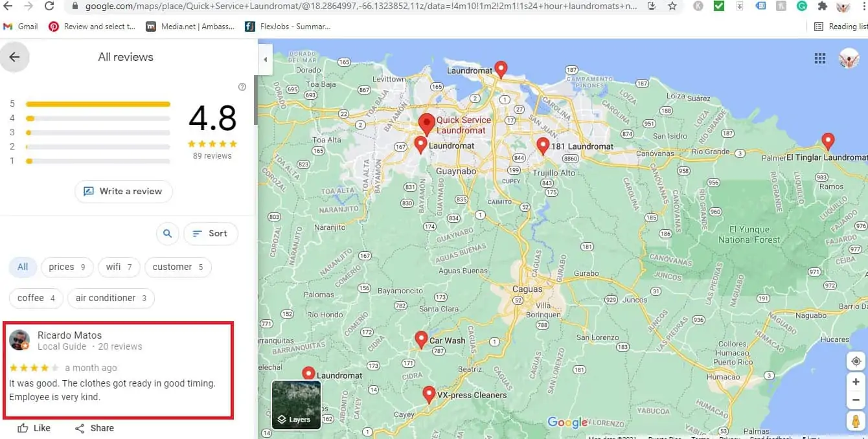Click the 'Caguas' city label on map

[x=527, y=289]
